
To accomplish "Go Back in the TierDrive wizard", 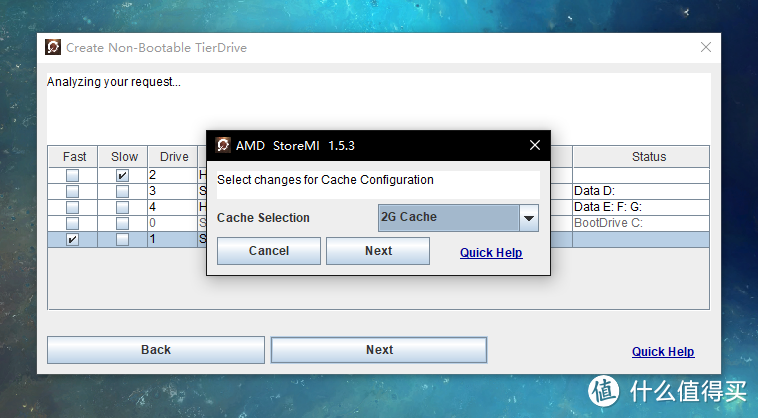I will [156, 350].
